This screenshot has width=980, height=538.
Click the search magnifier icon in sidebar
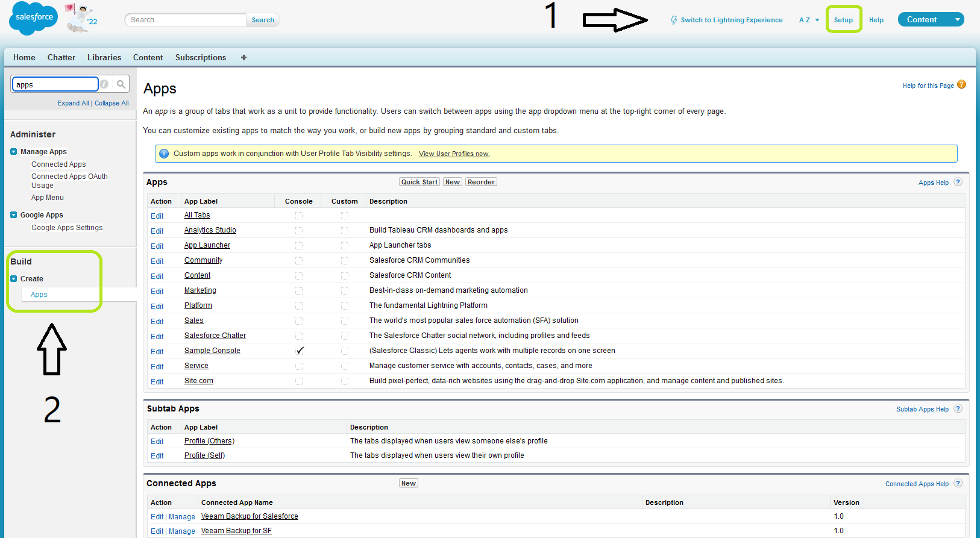(121, 84)
